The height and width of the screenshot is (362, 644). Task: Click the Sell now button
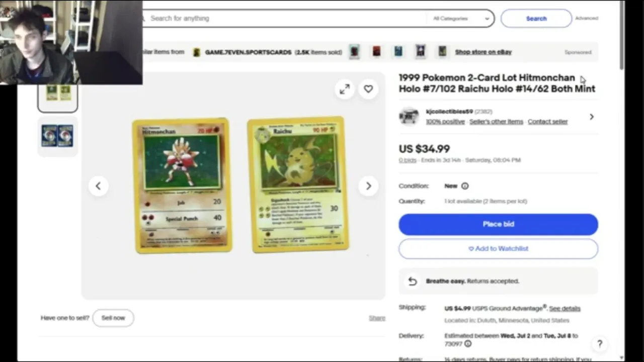[x=113, y=318]
